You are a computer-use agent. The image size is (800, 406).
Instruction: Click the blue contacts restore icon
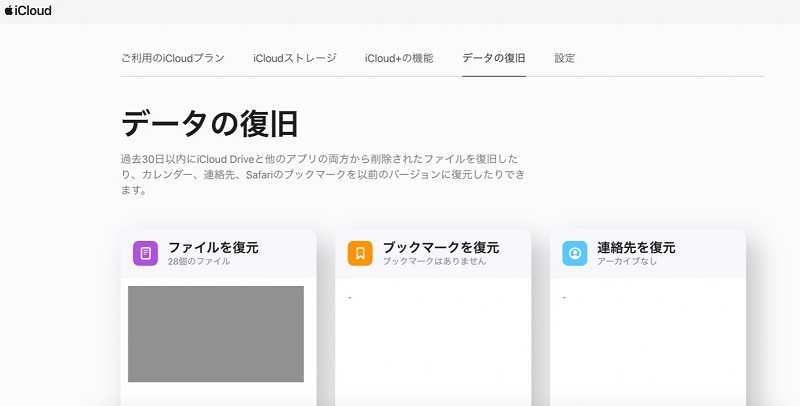click(x=575, y=253)
